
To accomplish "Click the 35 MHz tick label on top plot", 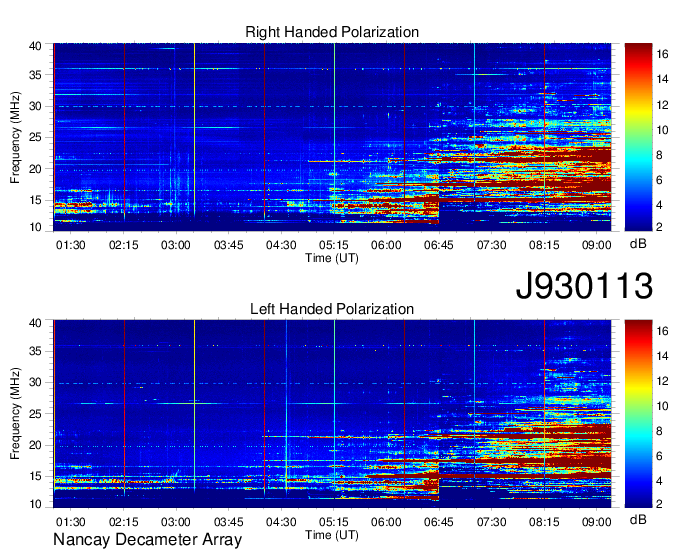I will pos(35,75).
